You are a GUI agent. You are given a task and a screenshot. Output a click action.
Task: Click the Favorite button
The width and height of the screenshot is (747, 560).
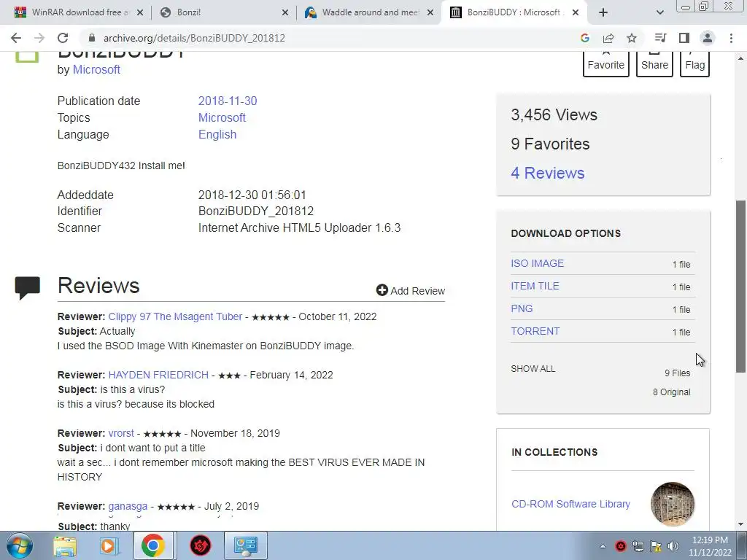coord(606,64)
